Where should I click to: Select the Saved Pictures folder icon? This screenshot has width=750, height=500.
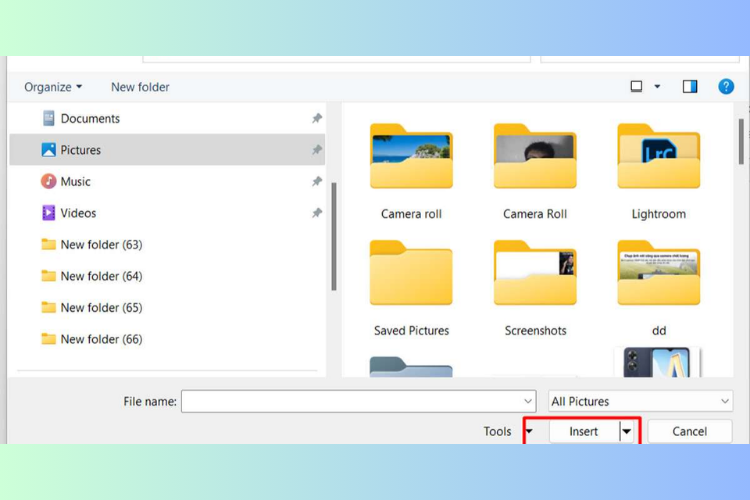tap(411, 273)
